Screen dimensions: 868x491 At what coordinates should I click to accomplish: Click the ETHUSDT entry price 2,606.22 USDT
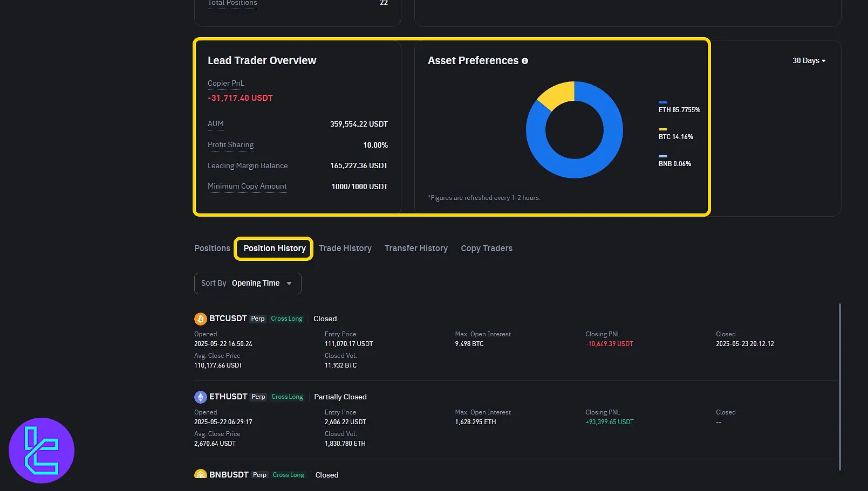tap(345, 422)
